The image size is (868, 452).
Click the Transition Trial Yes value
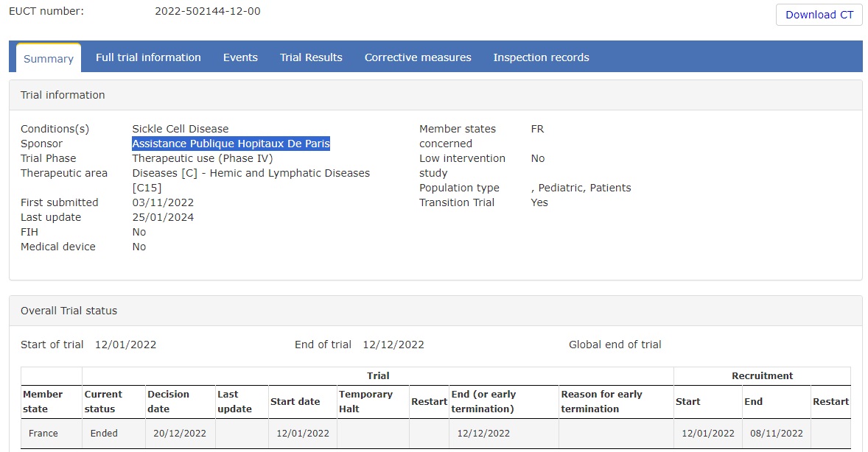(539, 202)
